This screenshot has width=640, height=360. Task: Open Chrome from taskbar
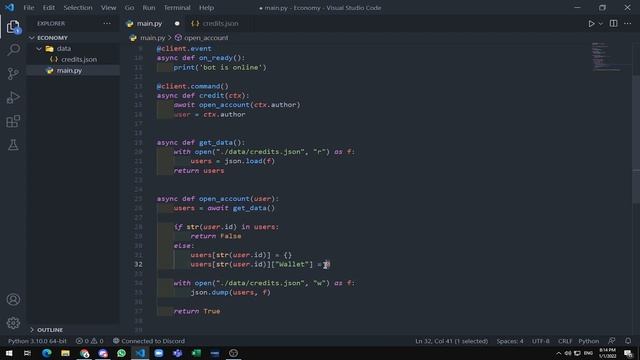pyautogui.click(x=84, y=353)
